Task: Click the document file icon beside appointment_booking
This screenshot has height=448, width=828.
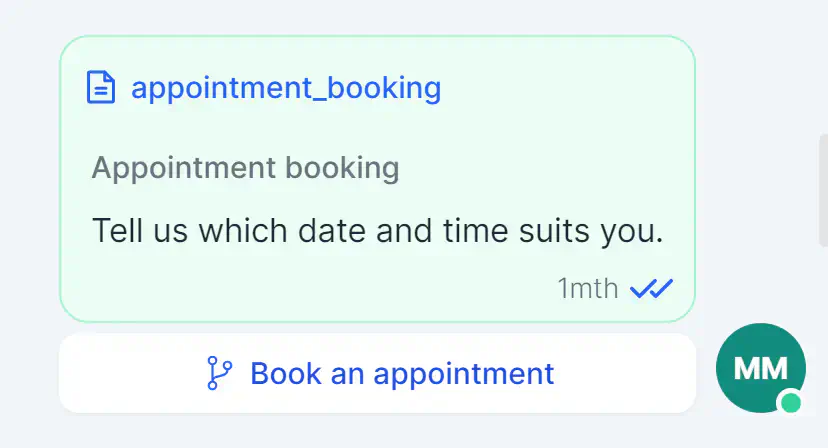Action: coord(100,87)
